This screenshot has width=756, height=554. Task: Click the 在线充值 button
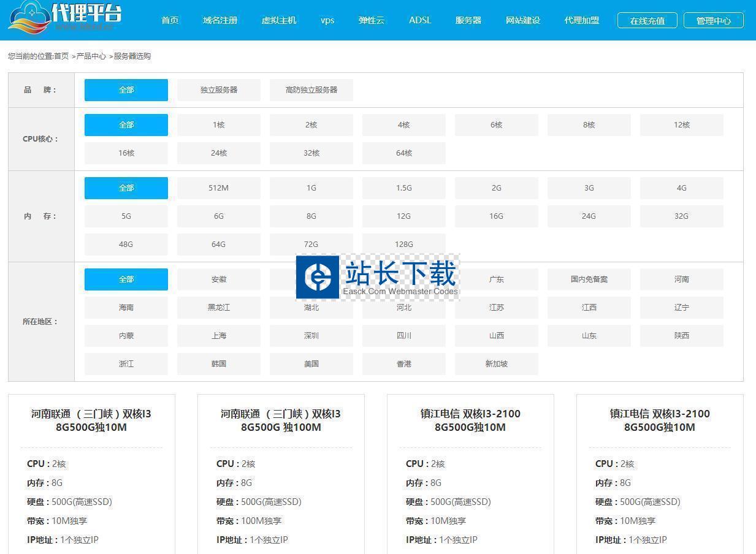(x=647, y=20)
